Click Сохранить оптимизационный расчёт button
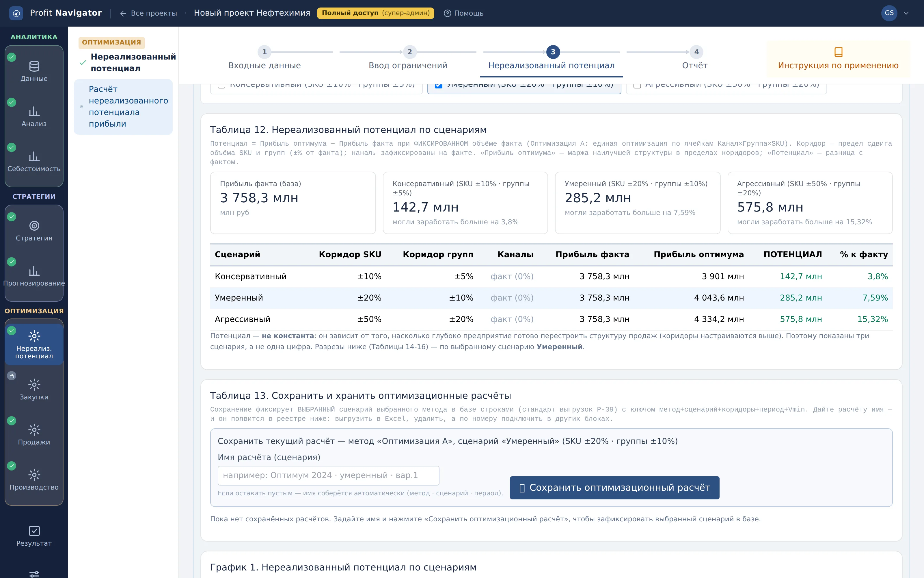The height and width of the screenshot is (578, 924). pos(614,488)
